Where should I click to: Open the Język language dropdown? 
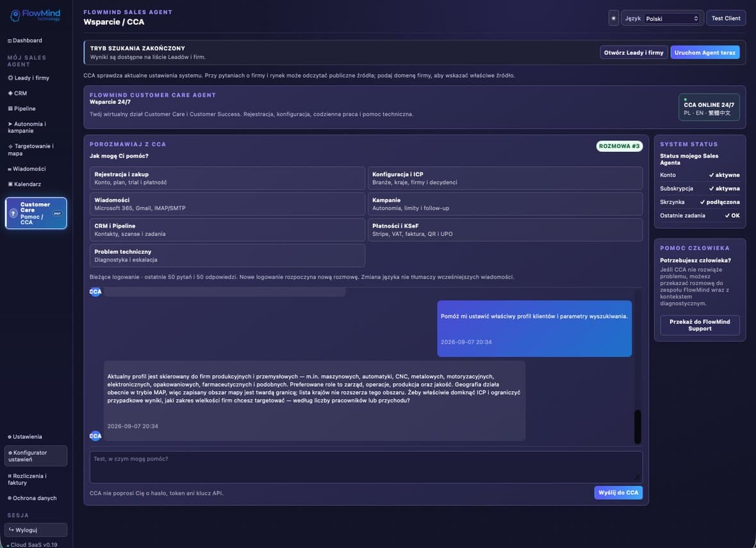(x=672, y=19)
